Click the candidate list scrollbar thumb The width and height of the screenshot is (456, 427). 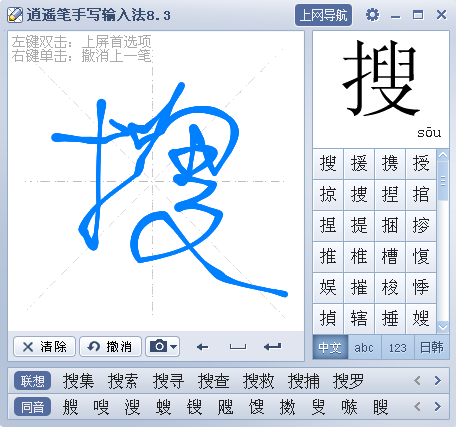[x=443, y=181]
